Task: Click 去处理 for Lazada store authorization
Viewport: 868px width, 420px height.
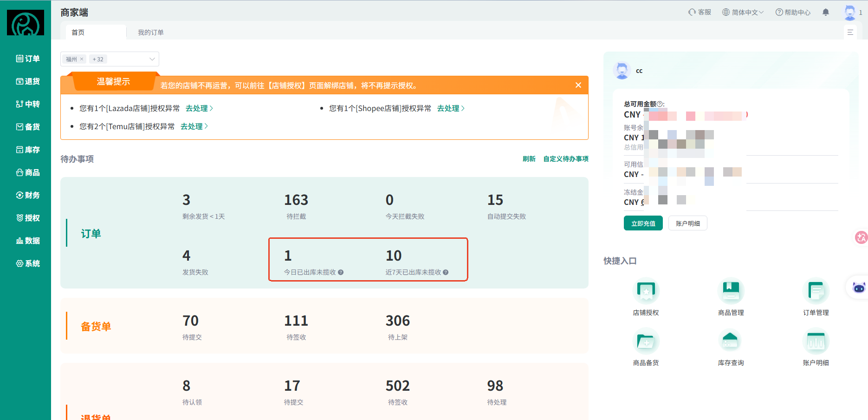Action: tap(199, 108)
